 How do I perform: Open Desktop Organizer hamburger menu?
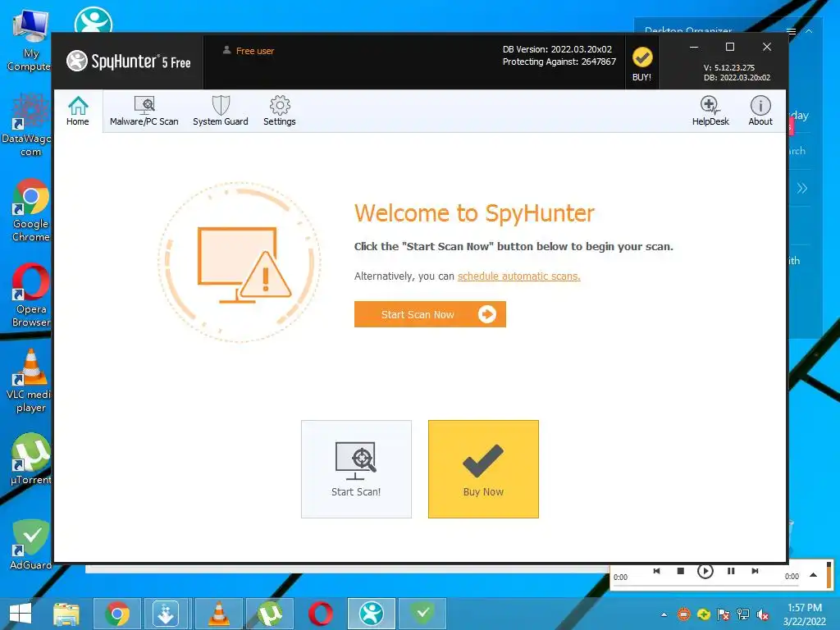click(791, 31)
